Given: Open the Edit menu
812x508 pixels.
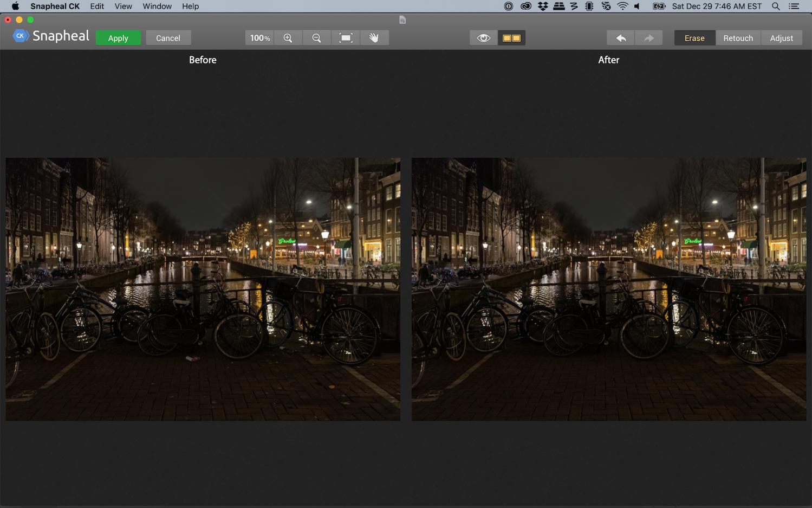Looking at the screenshot, I should [97, 7].
